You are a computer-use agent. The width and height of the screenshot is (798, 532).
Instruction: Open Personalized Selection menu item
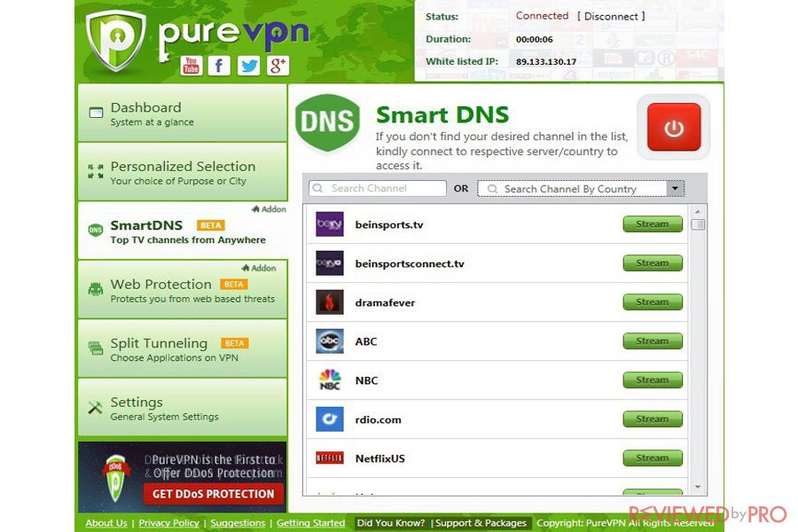[182, 172]
